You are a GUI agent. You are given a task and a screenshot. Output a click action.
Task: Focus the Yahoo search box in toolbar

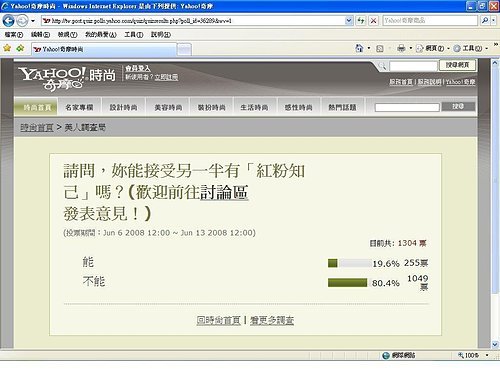pyautogui.click(x=430, y=21)
